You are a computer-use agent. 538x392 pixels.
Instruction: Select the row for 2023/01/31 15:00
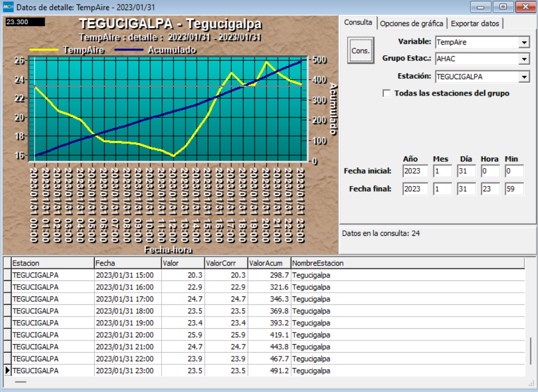(x=264, y=275)
